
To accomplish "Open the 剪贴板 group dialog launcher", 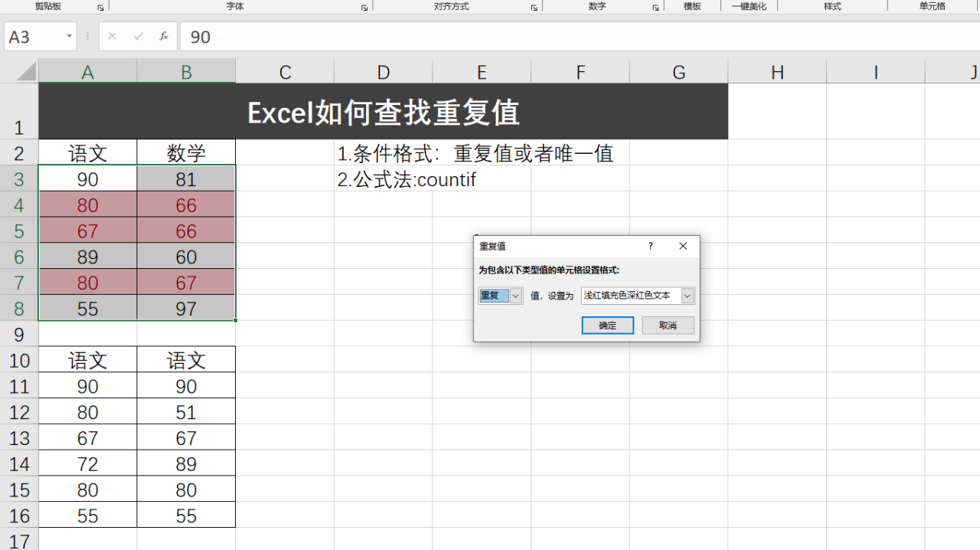I will coord(100,7).
